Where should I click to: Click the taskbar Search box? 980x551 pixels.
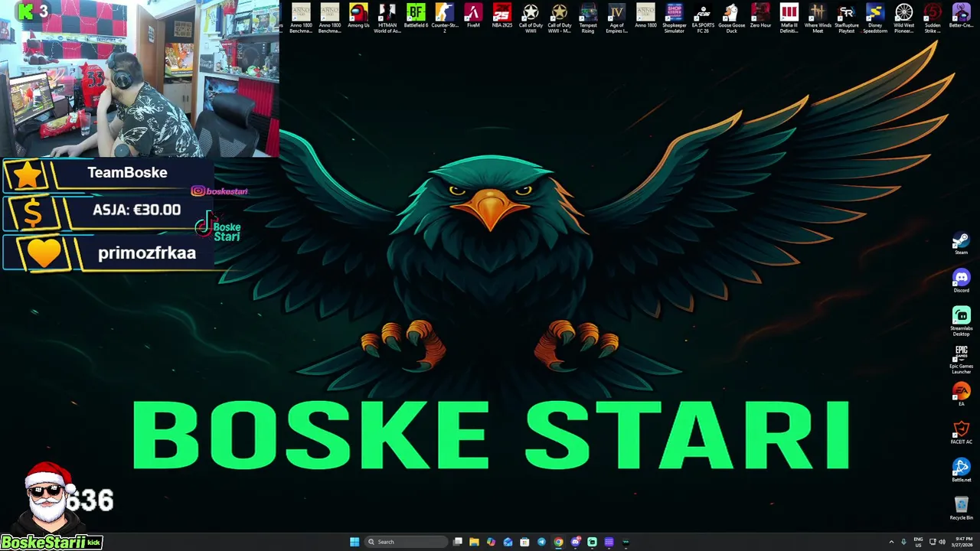point(406,542)
